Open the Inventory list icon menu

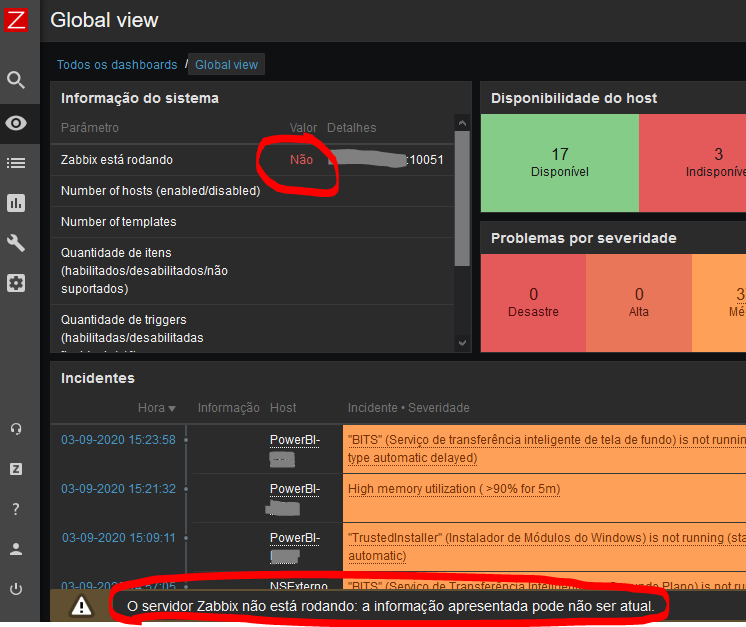[16, 163]
